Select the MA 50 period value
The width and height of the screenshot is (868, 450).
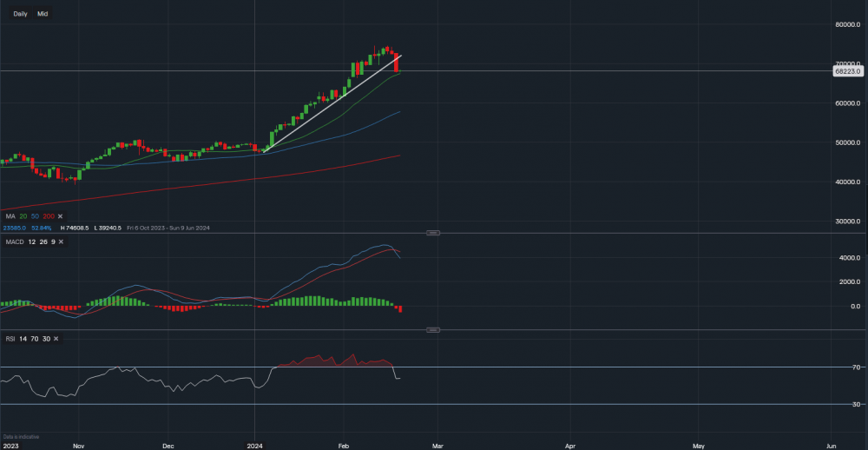click(x=36, y=216)
